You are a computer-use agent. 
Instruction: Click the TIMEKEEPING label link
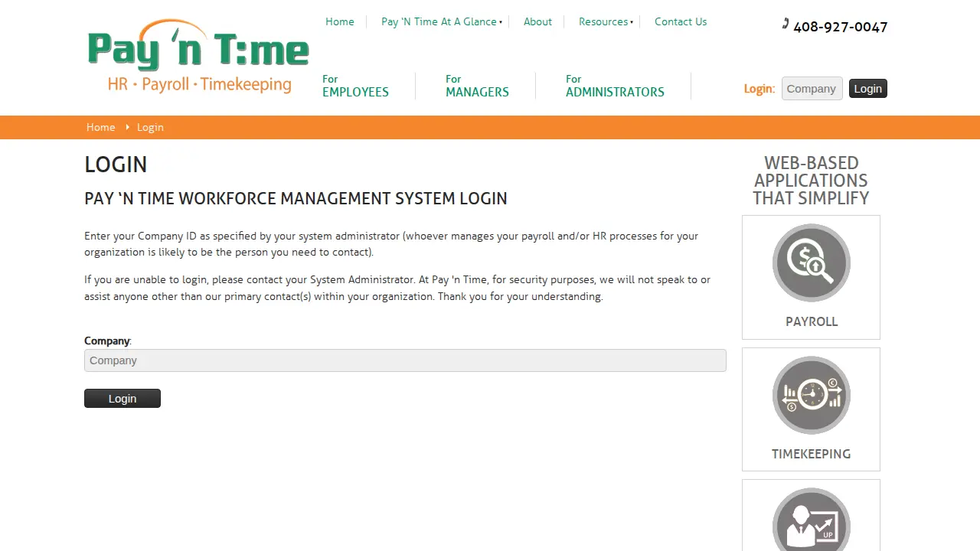pos(811,454)
